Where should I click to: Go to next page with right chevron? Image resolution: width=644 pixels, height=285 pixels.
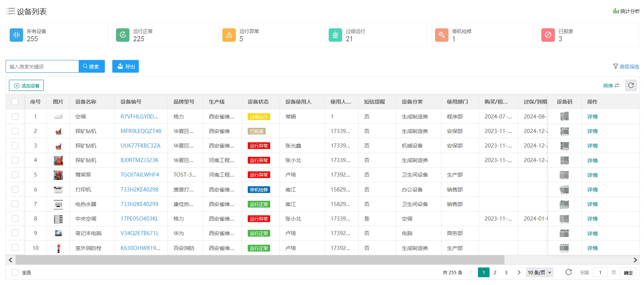(x=519, y=272)
